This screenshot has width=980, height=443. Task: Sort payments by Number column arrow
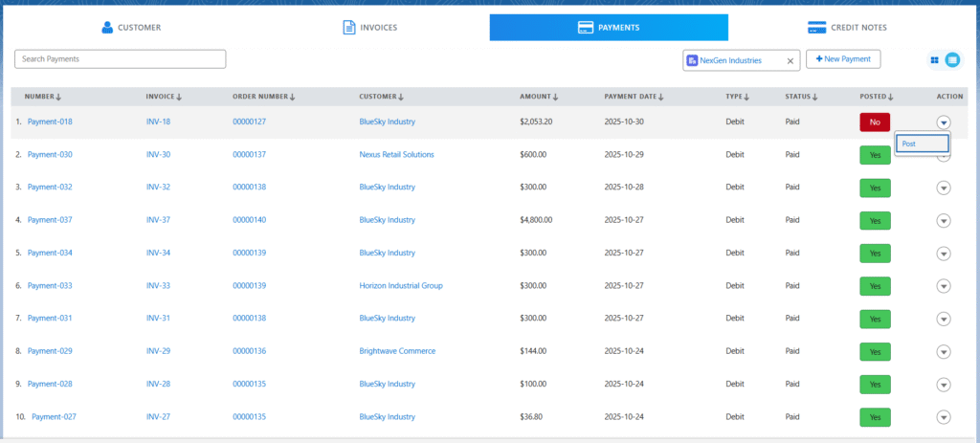59,97
